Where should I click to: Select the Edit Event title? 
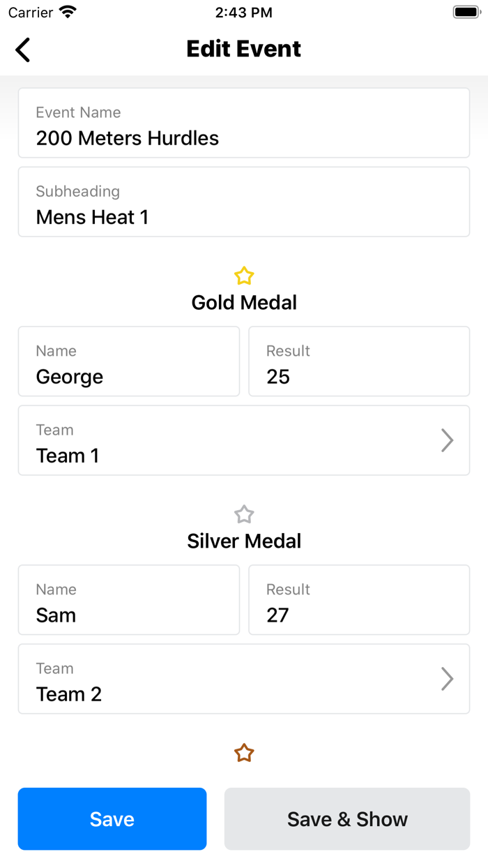pos(243,49)
